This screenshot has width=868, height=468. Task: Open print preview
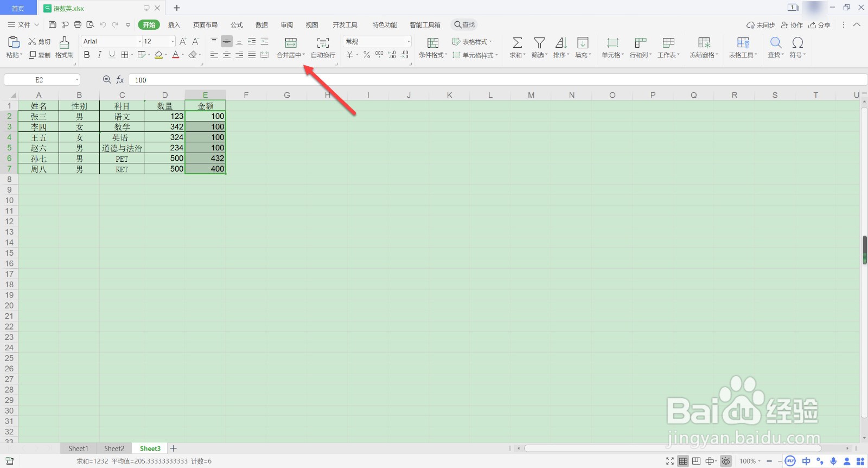click(90, 24)
